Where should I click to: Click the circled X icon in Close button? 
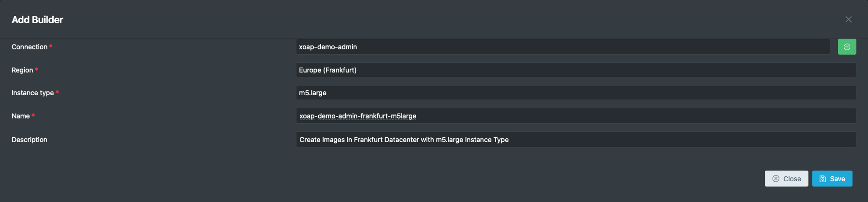[775, 179]
